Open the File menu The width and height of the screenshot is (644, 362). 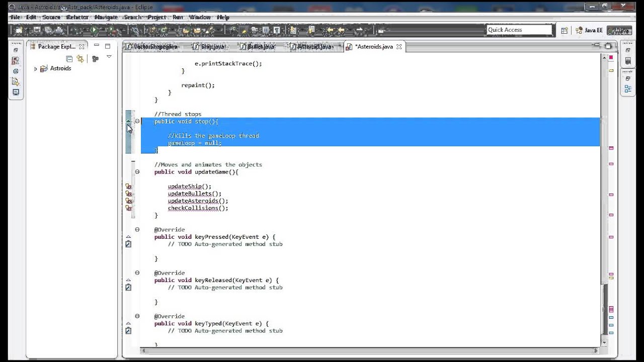16,17
